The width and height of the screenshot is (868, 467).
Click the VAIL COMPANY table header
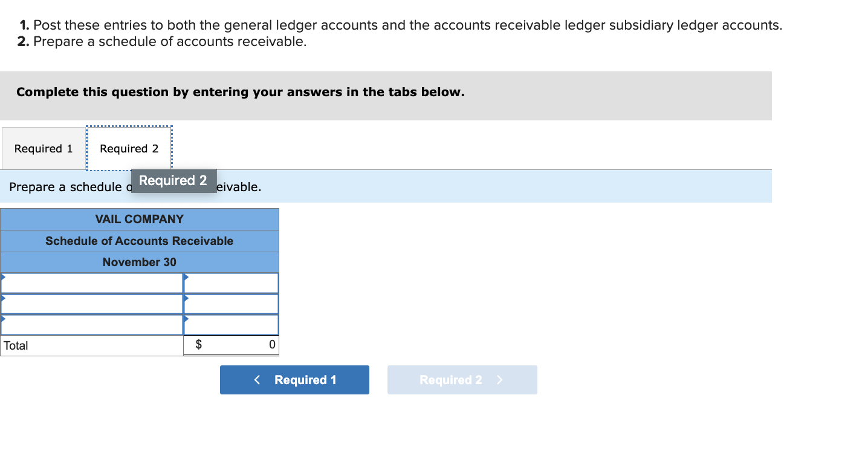[x=139, y=219]
